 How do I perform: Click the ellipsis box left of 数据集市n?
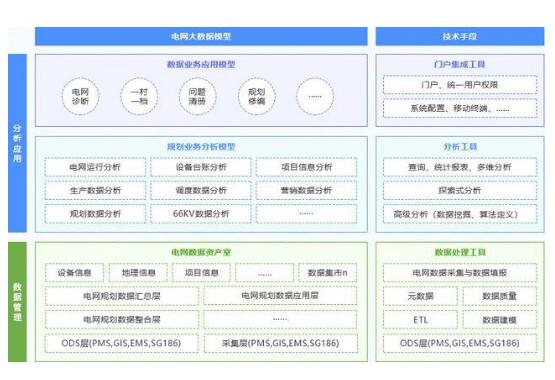(x=264, y=273)
